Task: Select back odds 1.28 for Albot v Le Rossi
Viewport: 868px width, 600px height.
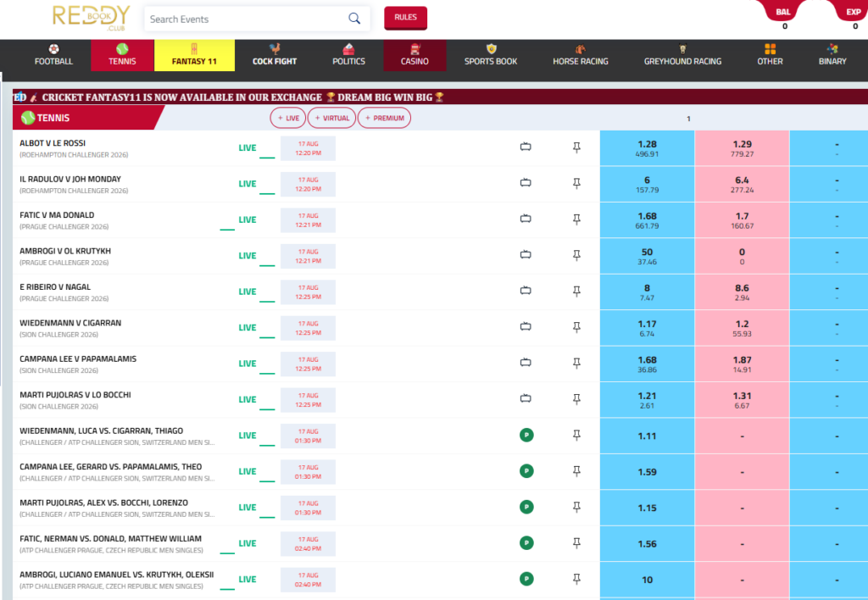Action: (x=647, y=147)
